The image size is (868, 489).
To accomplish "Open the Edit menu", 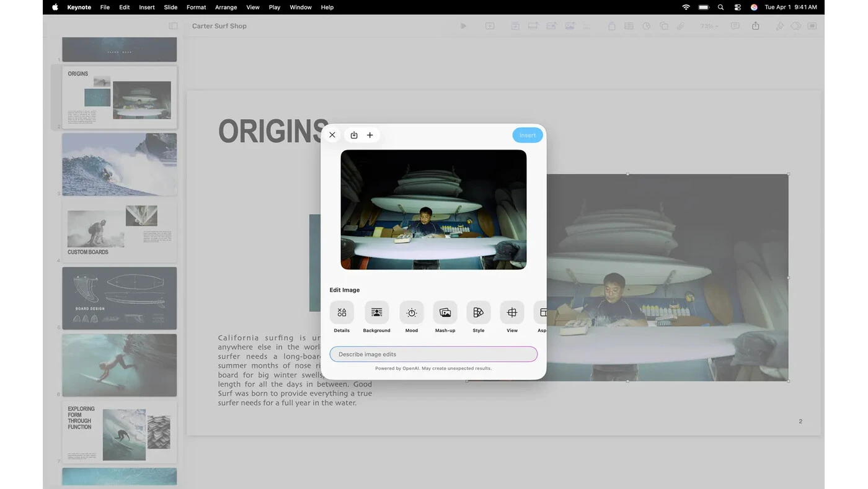I will click(124, 7).
